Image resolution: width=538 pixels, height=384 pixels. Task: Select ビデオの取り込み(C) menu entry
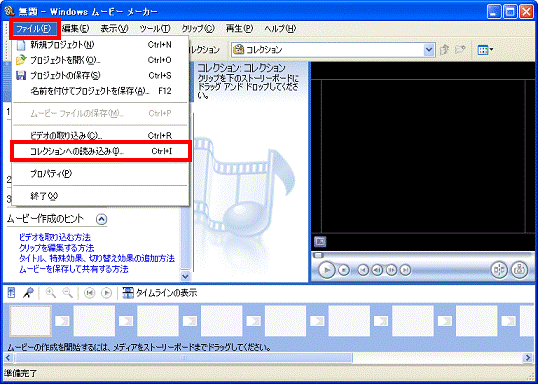100,136
